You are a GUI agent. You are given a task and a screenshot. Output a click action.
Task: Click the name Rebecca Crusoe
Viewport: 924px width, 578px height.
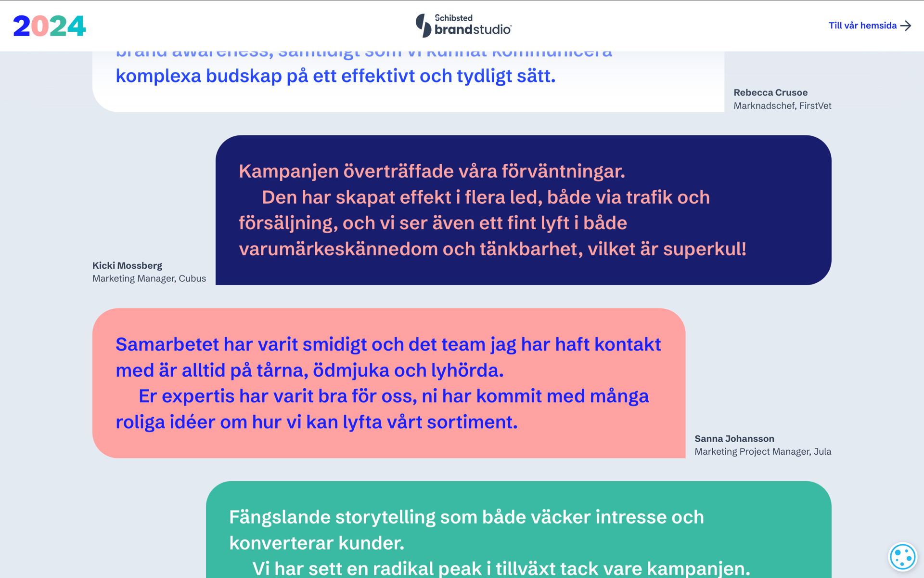pyautogui.click(x=770, y=92)
